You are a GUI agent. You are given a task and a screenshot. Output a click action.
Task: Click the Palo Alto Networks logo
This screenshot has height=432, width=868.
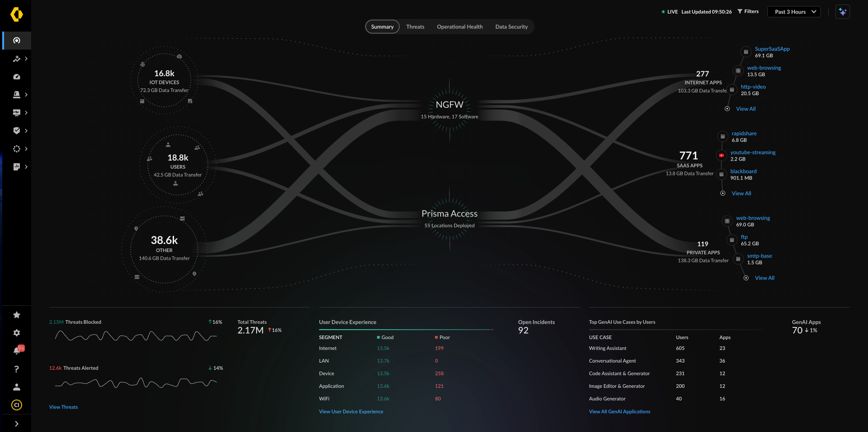pos(16,15)
